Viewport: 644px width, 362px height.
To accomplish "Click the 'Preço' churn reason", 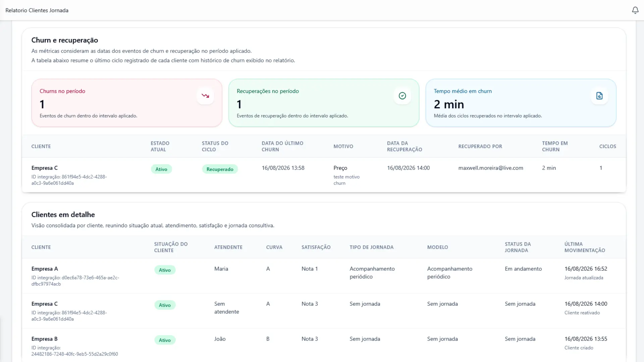I will (340, 168).
